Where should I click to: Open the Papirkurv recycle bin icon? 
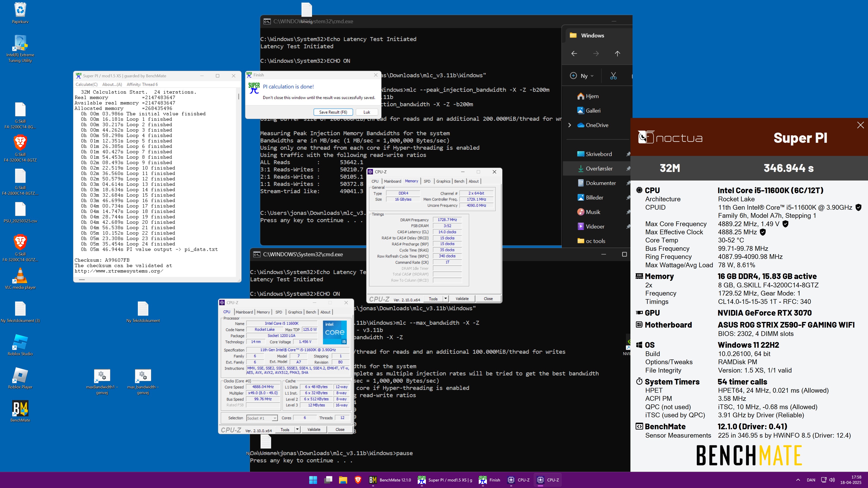point(20,13)
